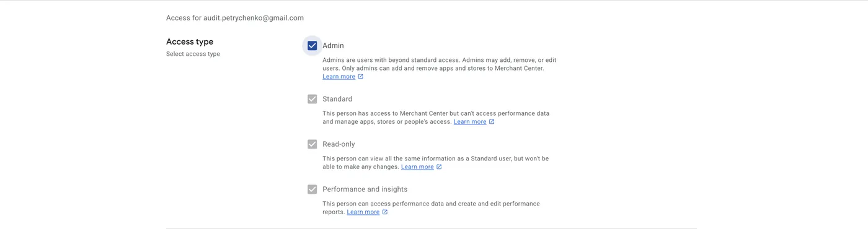
Task: Click external-link icon beside performance reports text
Action: [385, 212]
